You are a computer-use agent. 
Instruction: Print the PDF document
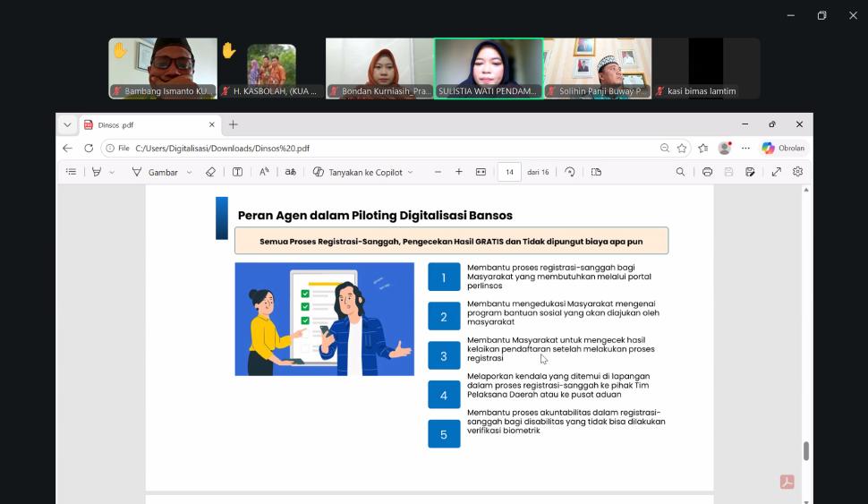(707, 172)
